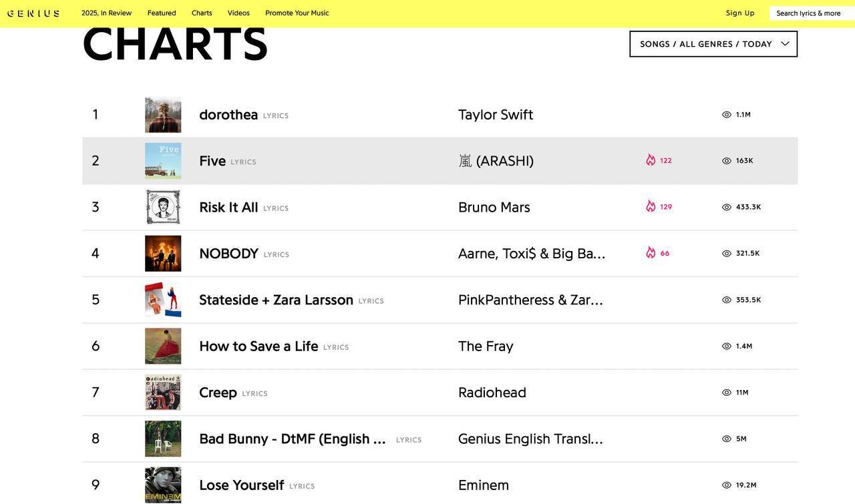Image resolution: width=855 pixels, height=504 pixels.
Task: Click the Genius logo in header
Action: click(x=33, y=13)
